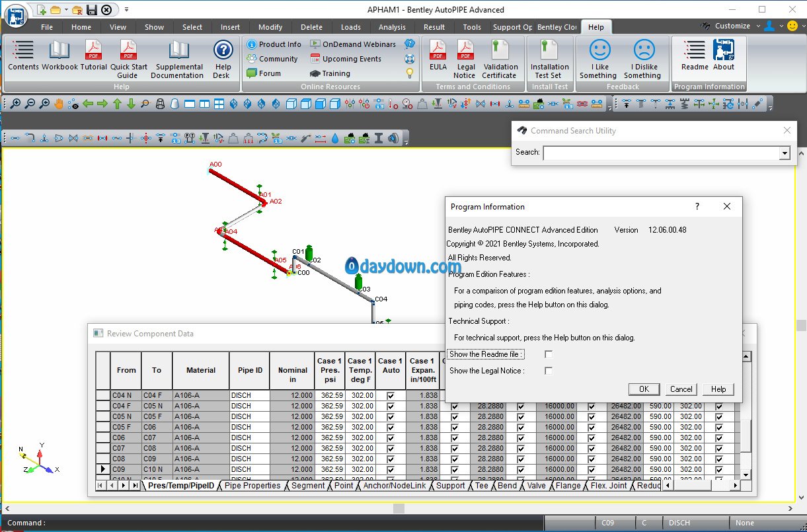Open the EULA PDF icon
The height and width of the screenshot is (532, 807).
(x=438, y=51)
